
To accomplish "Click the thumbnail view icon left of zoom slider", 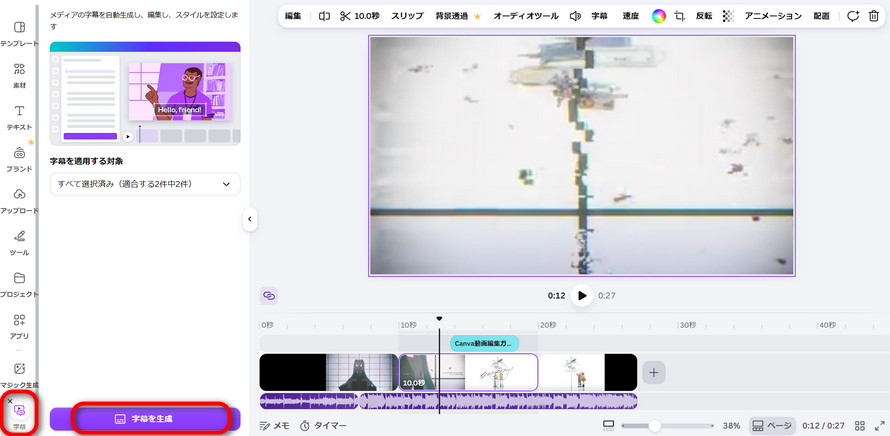I will [609, 425].
